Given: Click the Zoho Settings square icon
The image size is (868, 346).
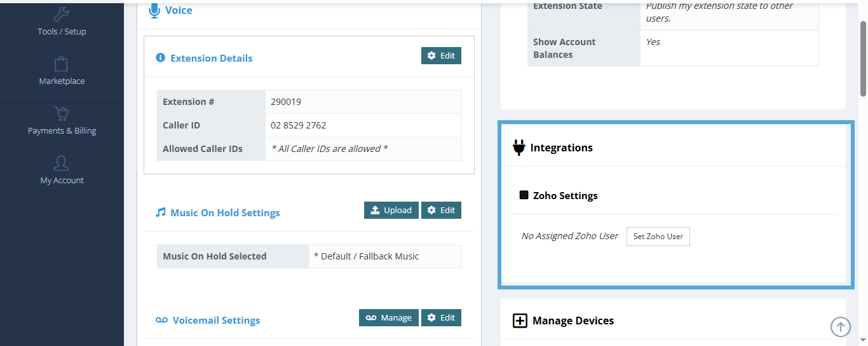Looking at the screenshot, I should pyautogui.click(x=524, y=195).
